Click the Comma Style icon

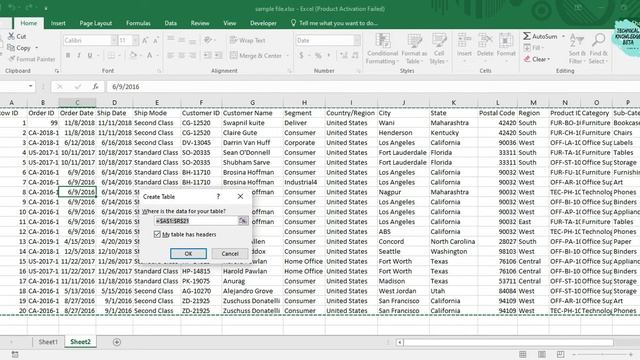click(329, 55)
